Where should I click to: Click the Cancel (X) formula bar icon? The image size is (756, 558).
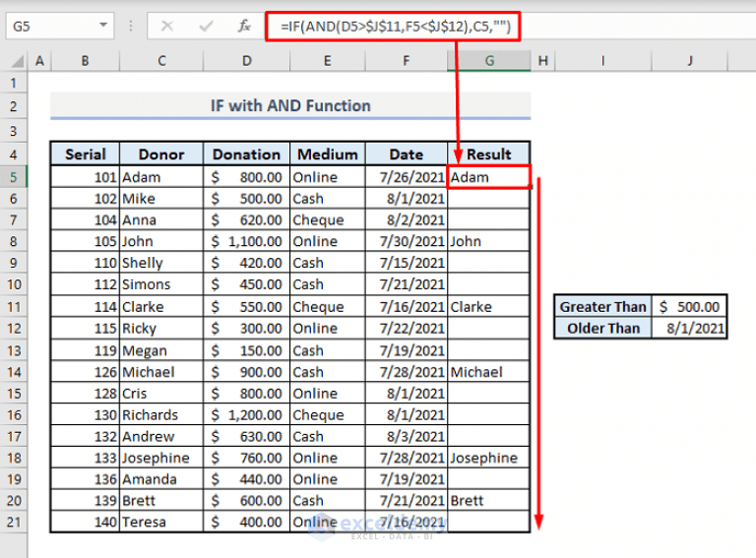coord(166,26)
